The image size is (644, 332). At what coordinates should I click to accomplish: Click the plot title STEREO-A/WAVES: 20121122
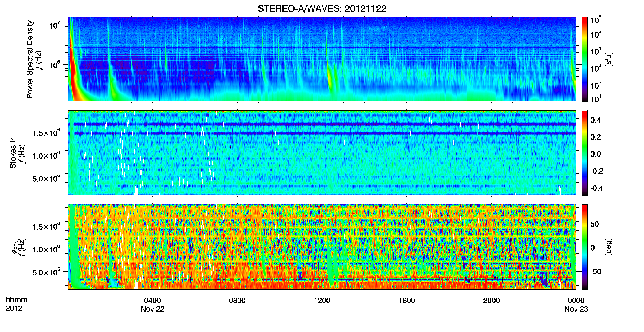point(322,9)
